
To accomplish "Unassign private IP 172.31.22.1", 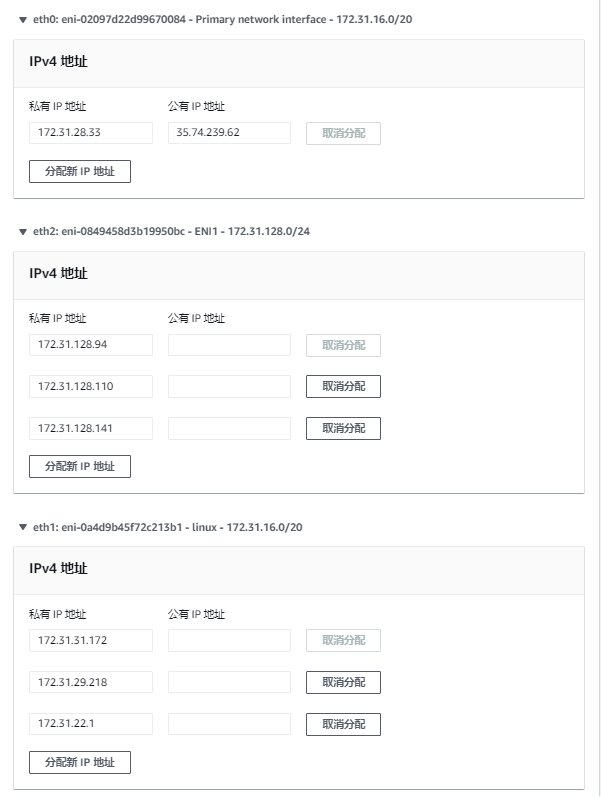I will tap(343, 724).
